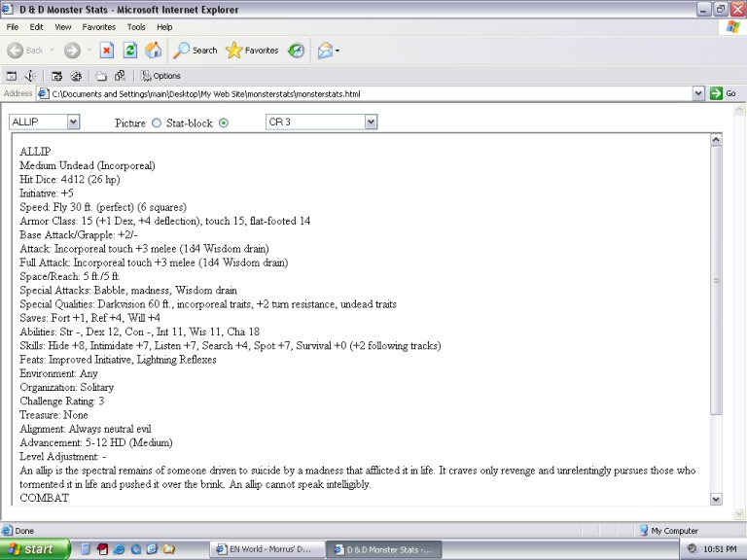The width and height of the screenshot is (747, 560).
Task: Click the My Computer zone in status bar
Action: point(669,531)
